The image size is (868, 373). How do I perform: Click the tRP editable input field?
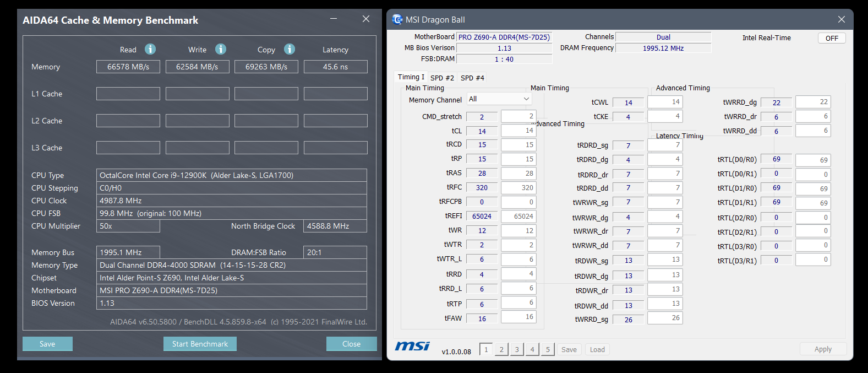pos(518,159)
